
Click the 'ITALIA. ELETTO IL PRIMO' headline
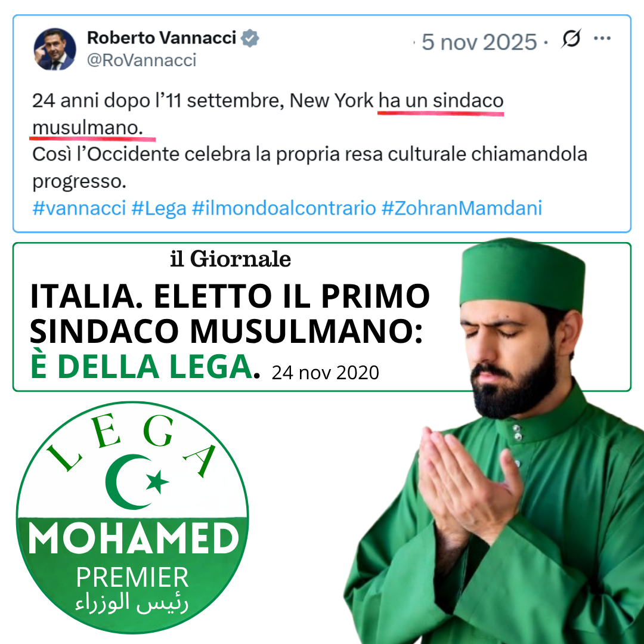click(230, 296)
